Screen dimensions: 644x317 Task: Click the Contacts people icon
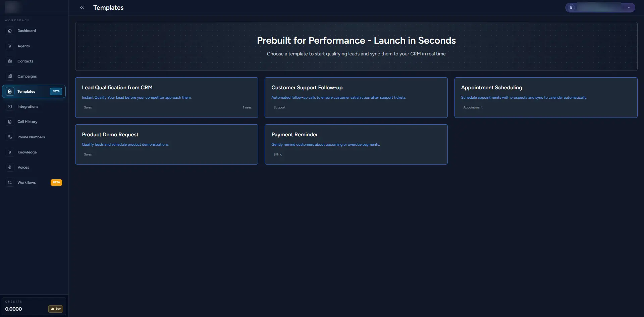coord(10,61)
